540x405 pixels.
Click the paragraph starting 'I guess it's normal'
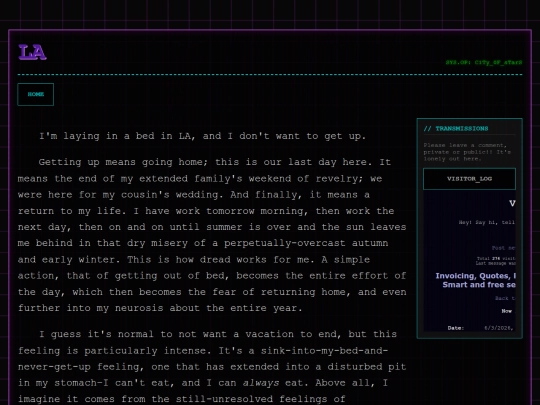coord(212,367)
